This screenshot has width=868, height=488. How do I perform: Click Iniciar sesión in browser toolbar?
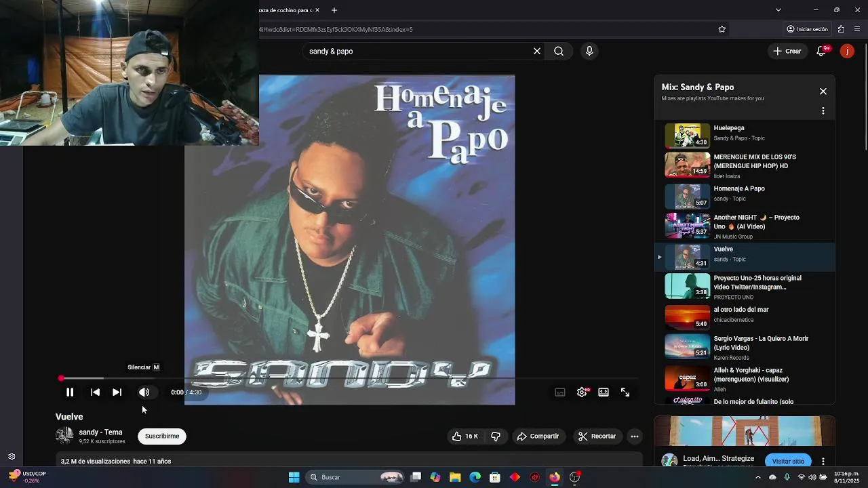[x=807, y=29]
